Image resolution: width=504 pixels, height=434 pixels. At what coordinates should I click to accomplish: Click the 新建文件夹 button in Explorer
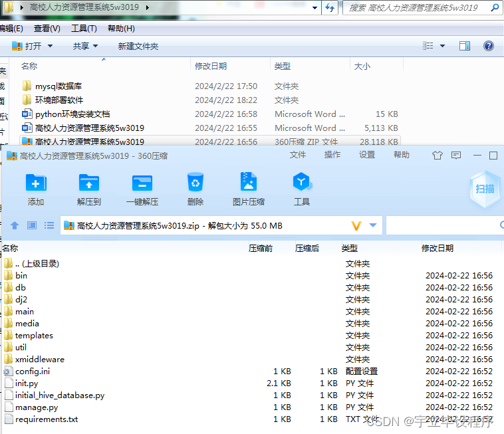(138, 47)
